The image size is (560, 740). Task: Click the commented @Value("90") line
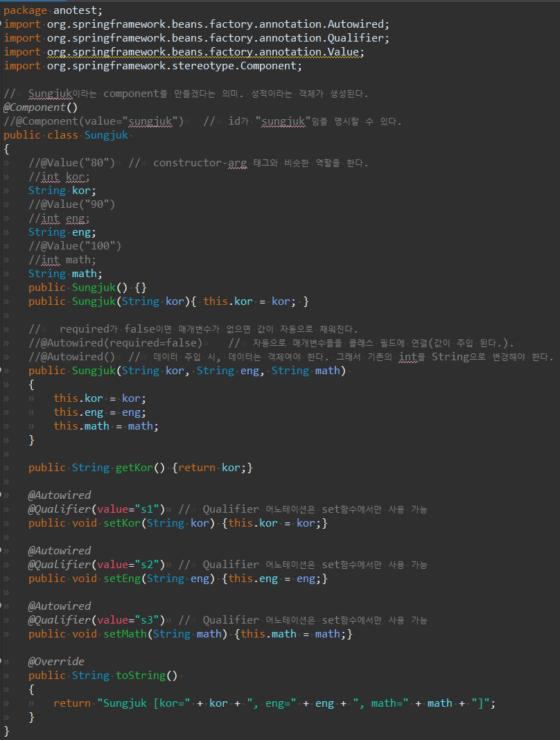coord(72,204)
